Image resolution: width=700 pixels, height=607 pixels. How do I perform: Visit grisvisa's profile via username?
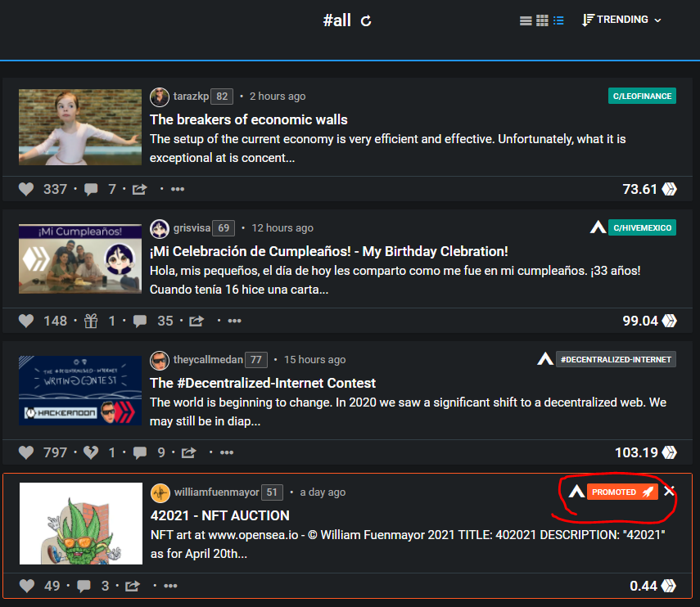pyautogui.click(x=192, y=227)
